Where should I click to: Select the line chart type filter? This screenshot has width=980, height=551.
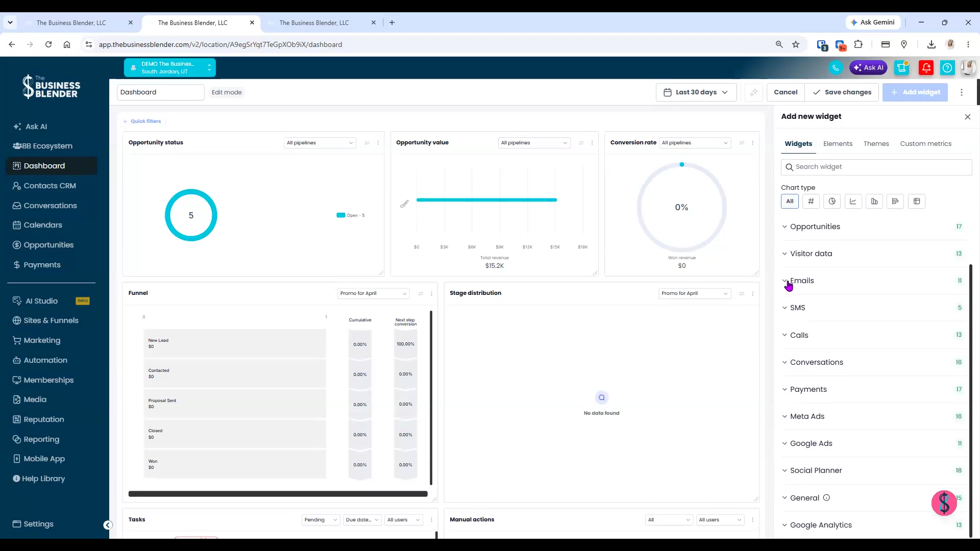point(853,201)
